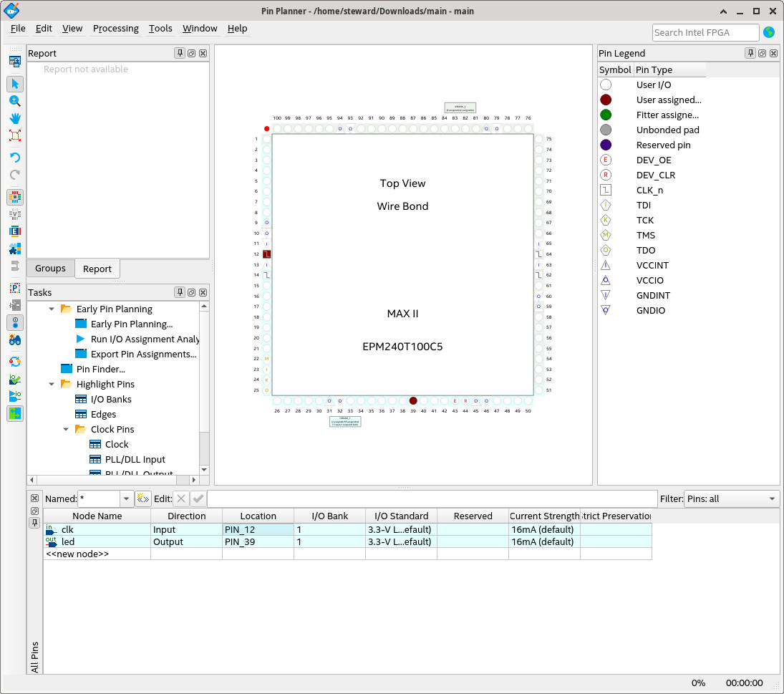
Task: Activate the zoom tool with magnifier
Action: coord(15,101)
